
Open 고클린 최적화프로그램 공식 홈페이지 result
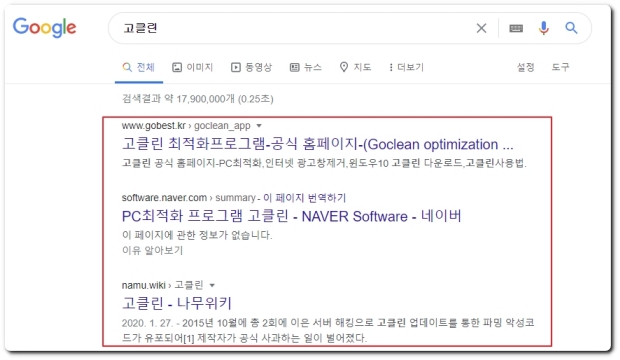[x=318, y=144]
